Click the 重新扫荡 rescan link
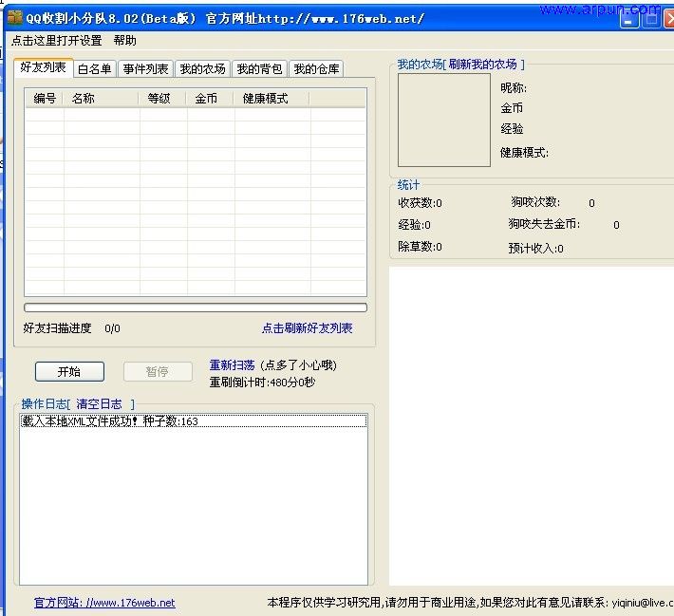Screen dimensions: 674x616 pos(233,365)
